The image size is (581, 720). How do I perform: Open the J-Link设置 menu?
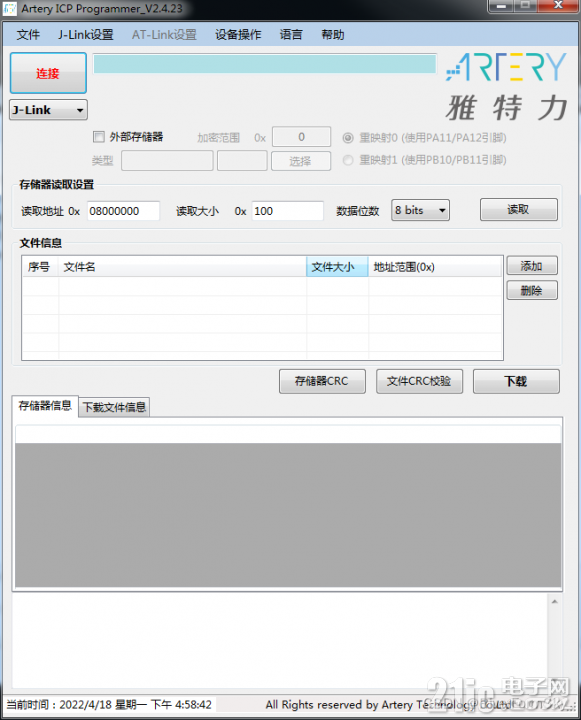tap(85, 35)
